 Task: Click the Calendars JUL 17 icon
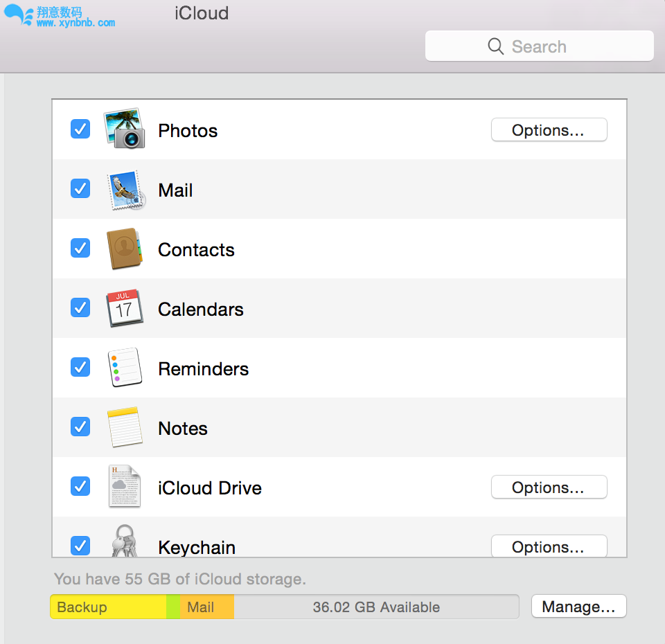point(124,308)
